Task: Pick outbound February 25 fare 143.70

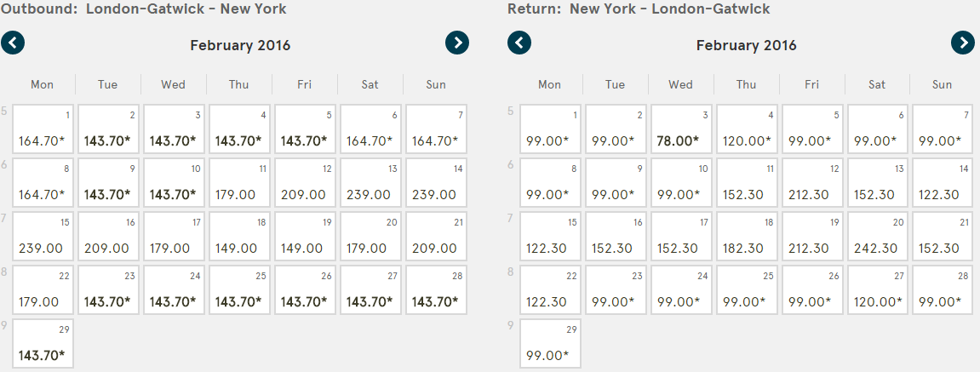Action: pyautogui.click(x=240, y=290)
